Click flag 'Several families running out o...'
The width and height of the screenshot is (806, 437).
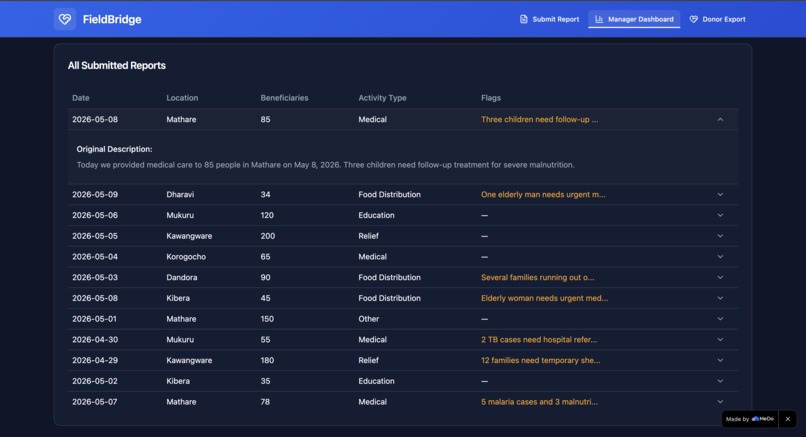[538, 277]
